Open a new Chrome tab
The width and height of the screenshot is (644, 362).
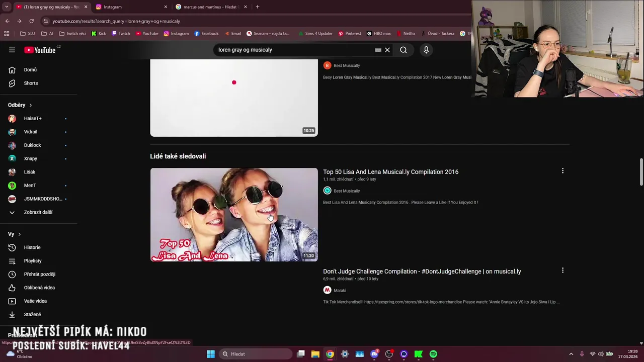[x=257, y=7]
